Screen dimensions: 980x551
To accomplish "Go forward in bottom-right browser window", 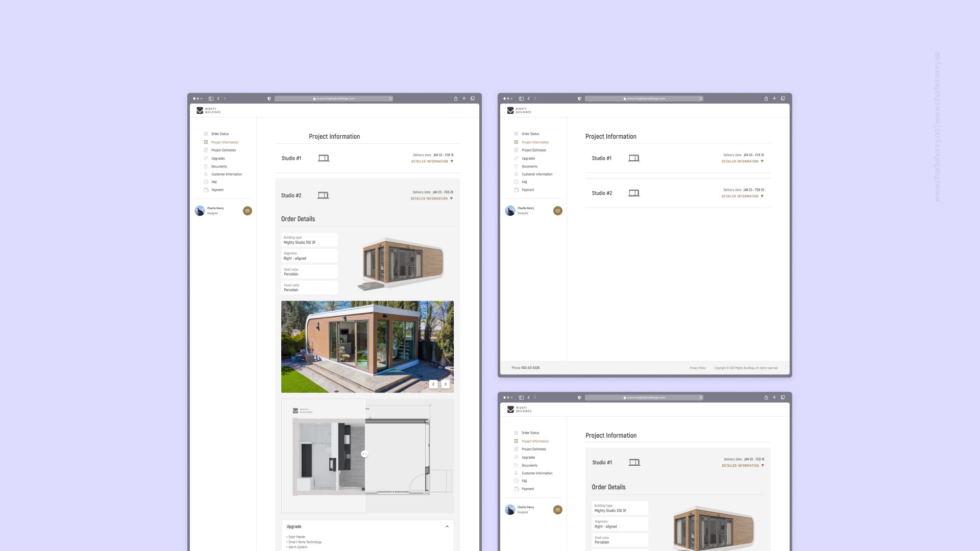I will coord(535,397).
